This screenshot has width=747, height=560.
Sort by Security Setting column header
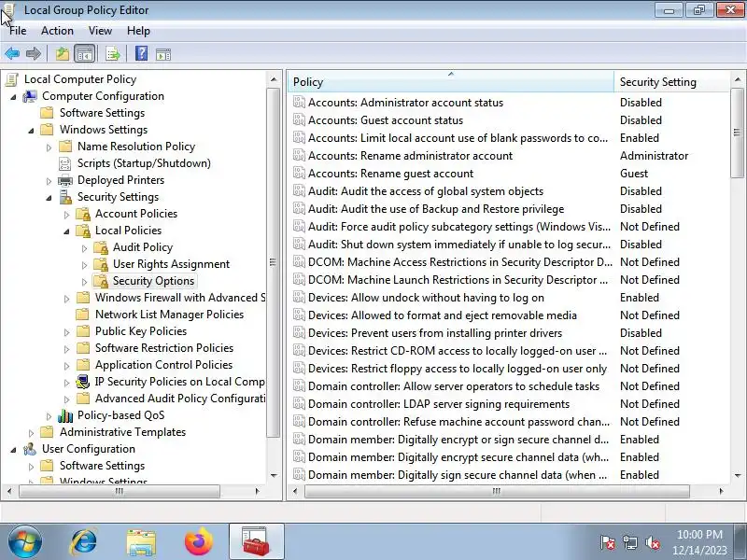point(671,82)
